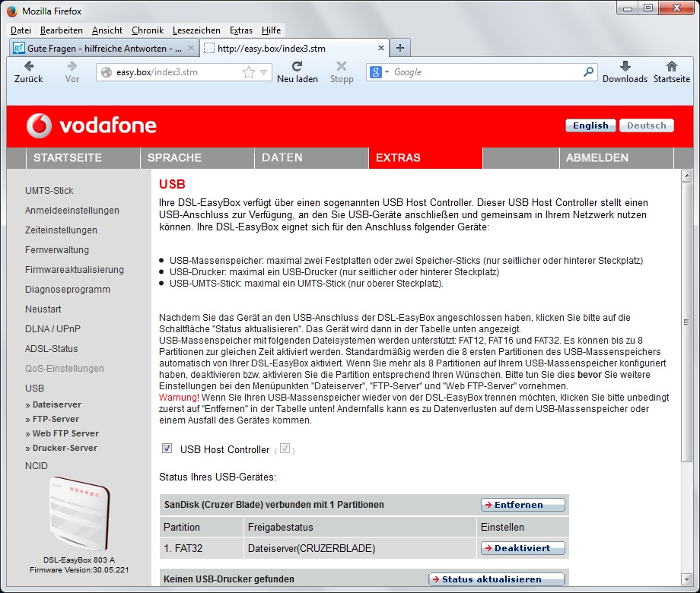Open the Datei menu
The image size is (700, 593).
click(21, 30)
